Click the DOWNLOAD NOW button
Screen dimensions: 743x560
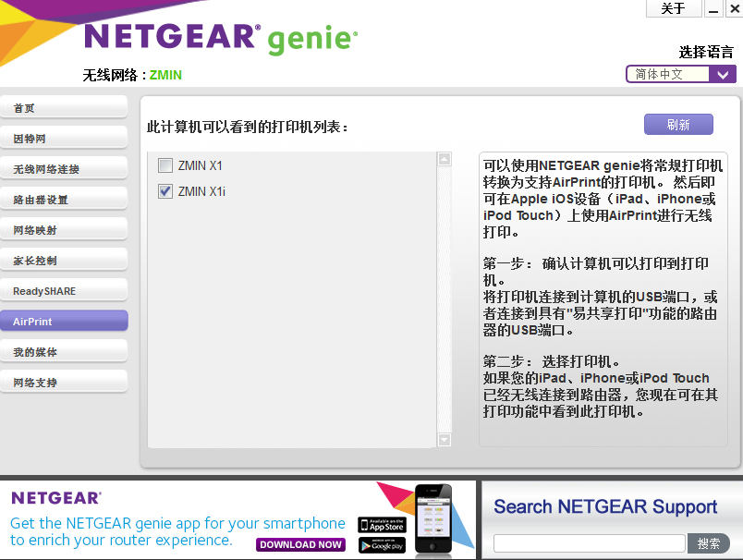tap(301, 544)
